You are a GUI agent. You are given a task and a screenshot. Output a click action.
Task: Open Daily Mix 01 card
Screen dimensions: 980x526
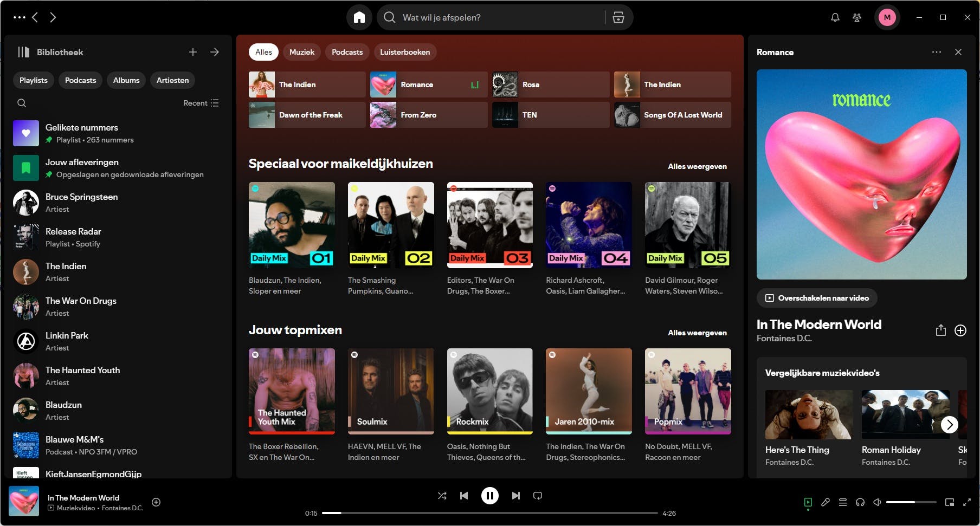coord(292,240)
